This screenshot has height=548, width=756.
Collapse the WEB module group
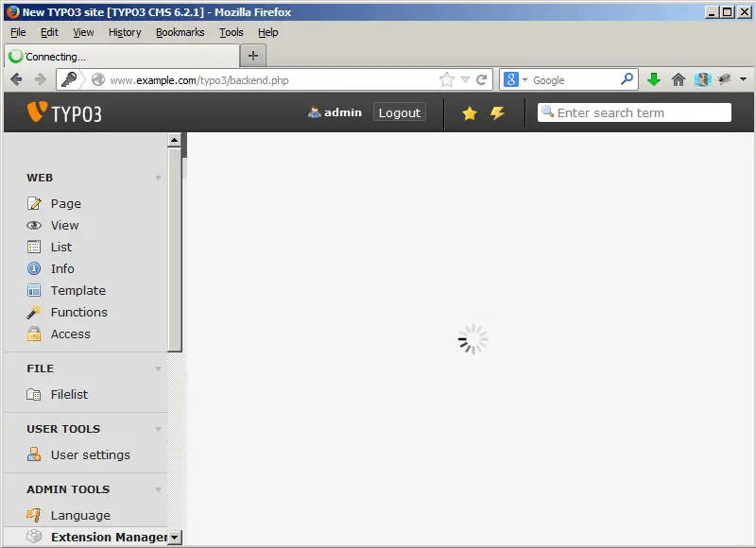pos(158,179)
